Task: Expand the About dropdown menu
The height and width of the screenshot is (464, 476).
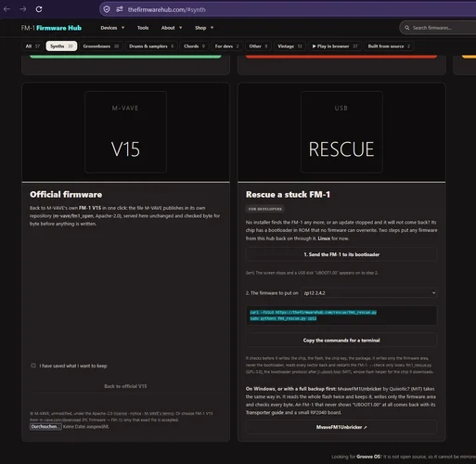Action: point(172,28)
